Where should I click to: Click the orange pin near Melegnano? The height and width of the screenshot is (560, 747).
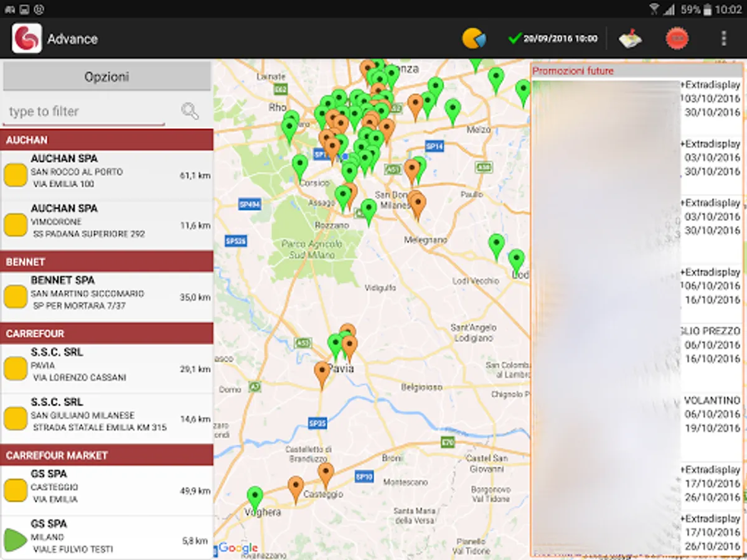[x=418, y=206]
